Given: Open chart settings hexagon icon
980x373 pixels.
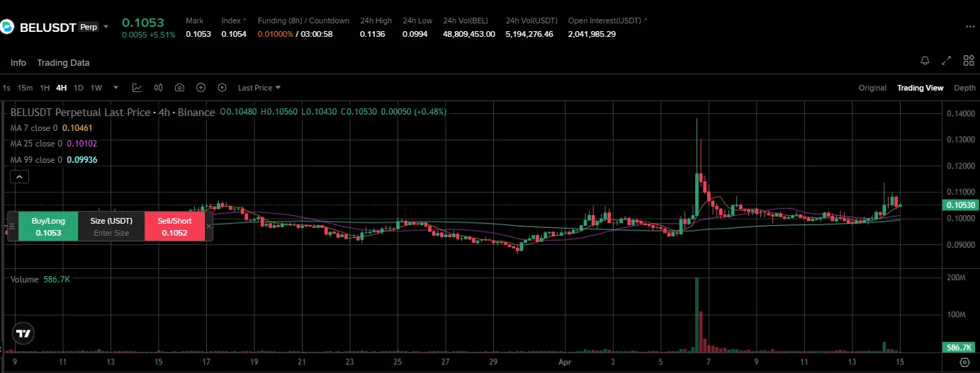Looking at the screenshot, I should (x=222, y=88).
